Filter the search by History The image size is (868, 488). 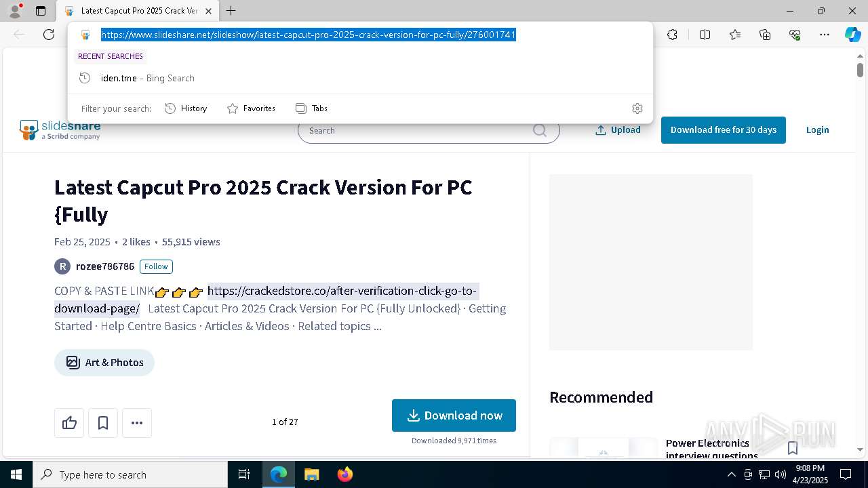(x=186, y=108)
